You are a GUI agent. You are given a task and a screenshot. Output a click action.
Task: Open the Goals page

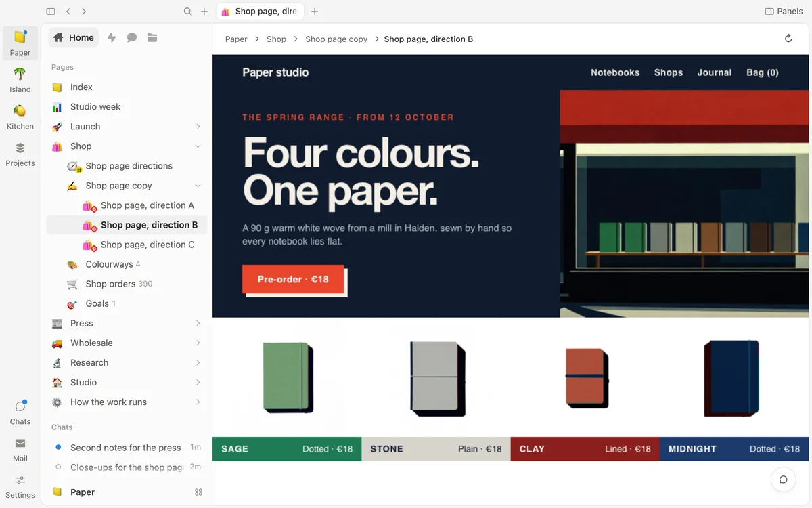coord(127,303)
